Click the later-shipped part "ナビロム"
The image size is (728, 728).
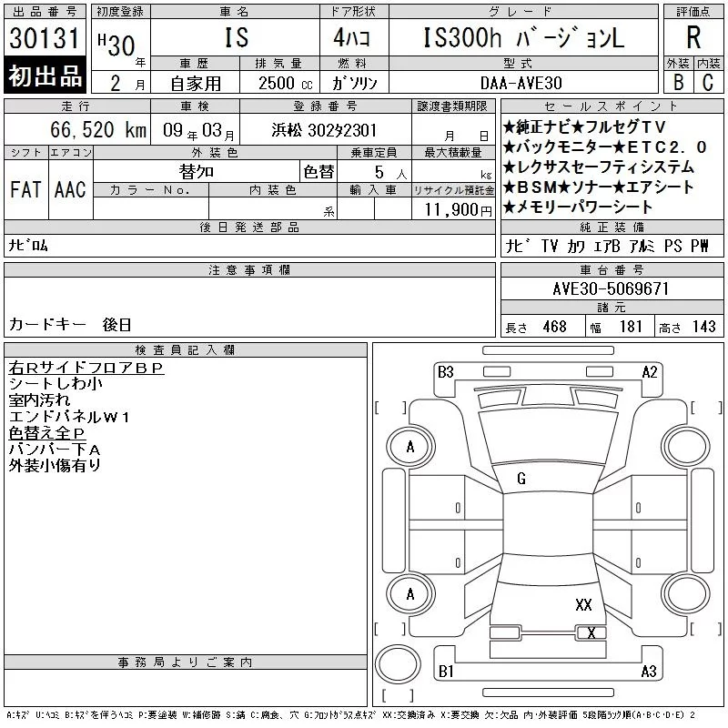[28, 245]
